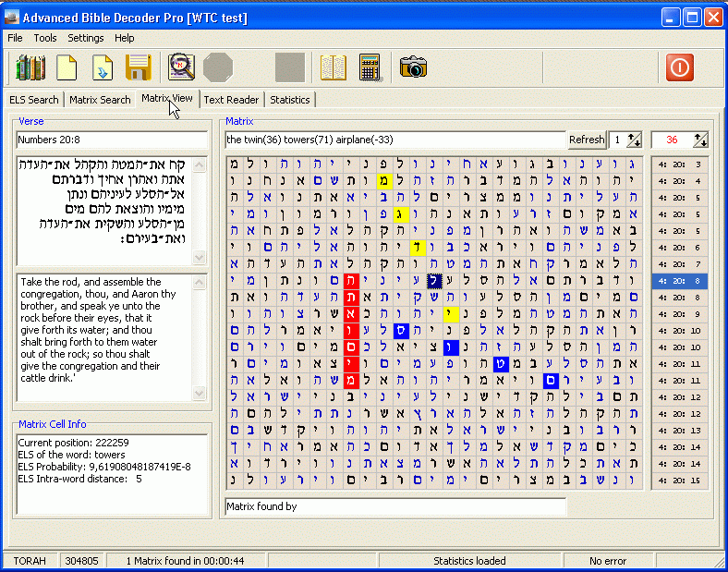Screen dimensions: 728x572
Task: Click the TORAH status bar entry
Action: pyautogui.click(x=30, y=561)
